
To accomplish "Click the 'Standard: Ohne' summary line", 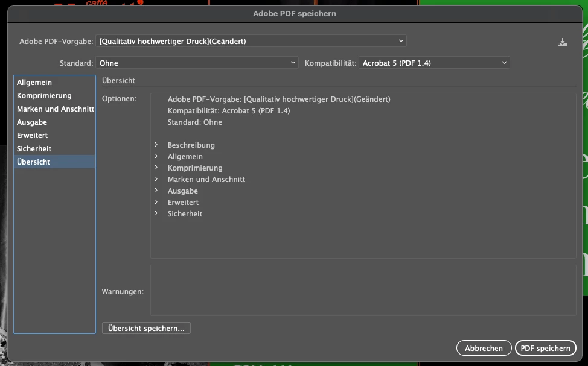I will coord(194,122).
